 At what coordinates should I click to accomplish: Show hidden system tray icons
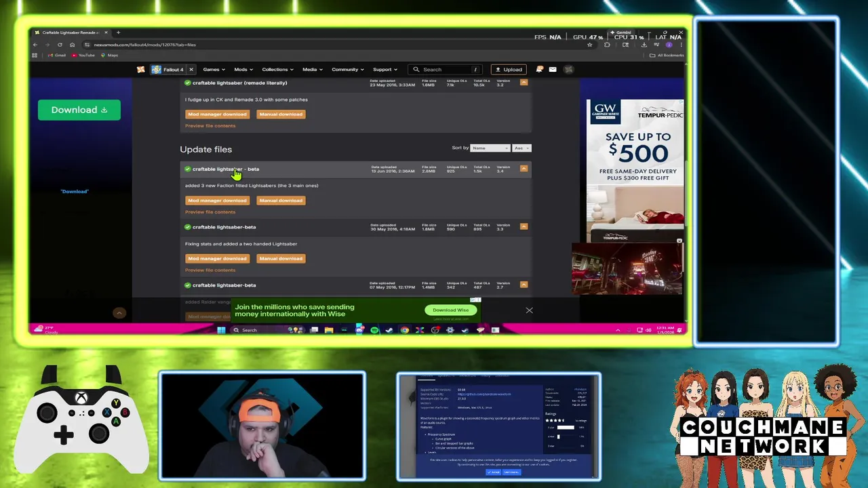pyautogui.click(x=617, y=330)
